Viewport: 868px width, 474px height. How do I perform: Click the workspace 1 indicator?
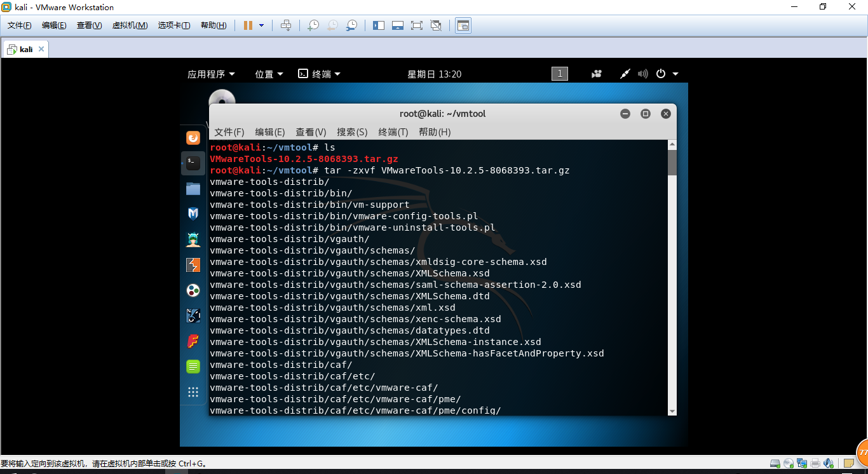coord(560,74)
